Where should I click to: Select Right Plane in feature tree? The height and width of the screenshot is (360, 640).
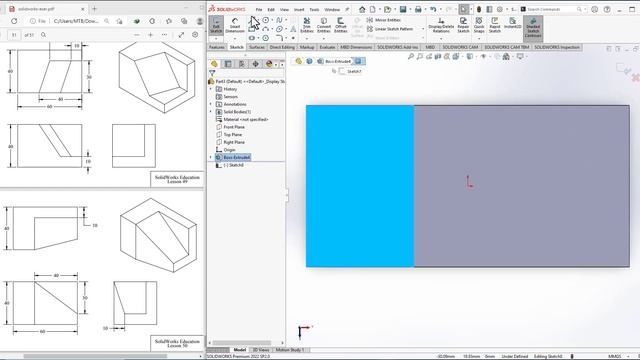pos(230,142)
